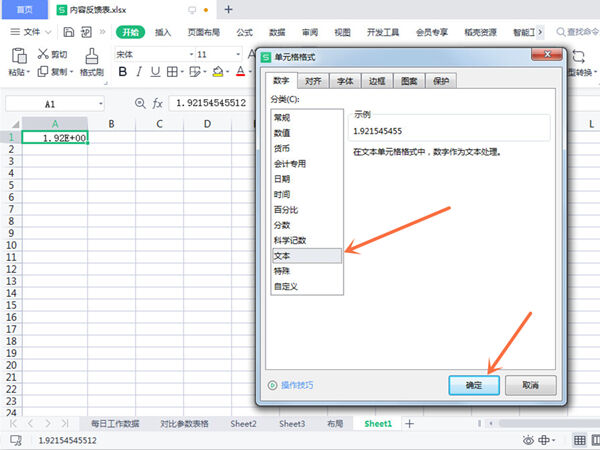
Task: Open the 文件 menu dropdown
Action: tap(31, 32)
